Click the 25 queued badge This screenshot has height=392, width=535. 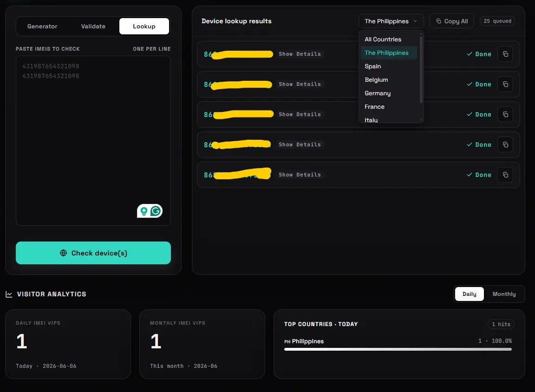point(497,21)
